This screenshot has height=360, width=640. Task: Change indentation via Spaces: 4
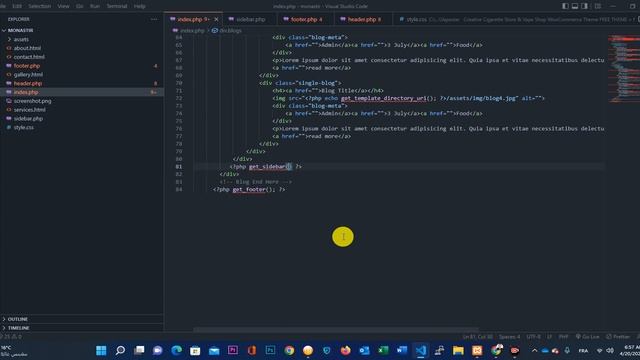pyautogui.click(x=509, y=337)
